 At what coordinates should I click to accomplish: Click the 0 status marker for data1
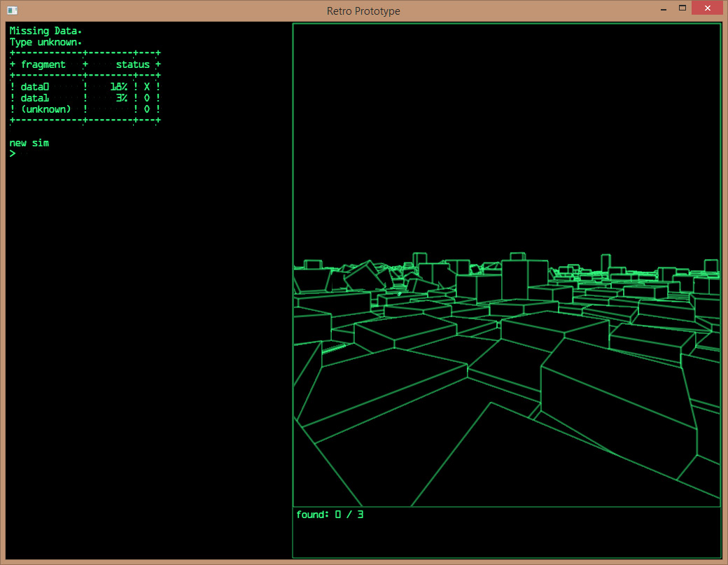coord(147,98)
